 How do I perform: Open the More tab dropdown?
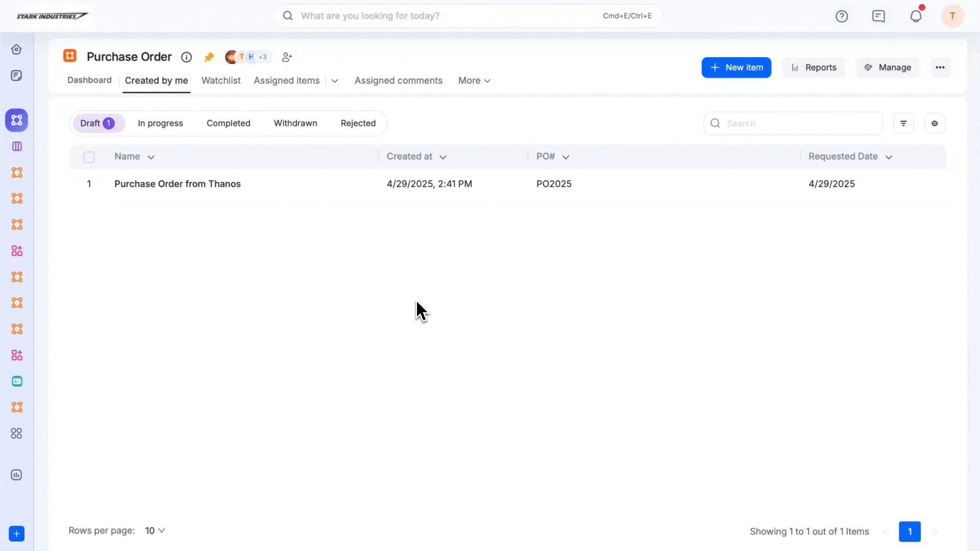(x=474, y=81)
